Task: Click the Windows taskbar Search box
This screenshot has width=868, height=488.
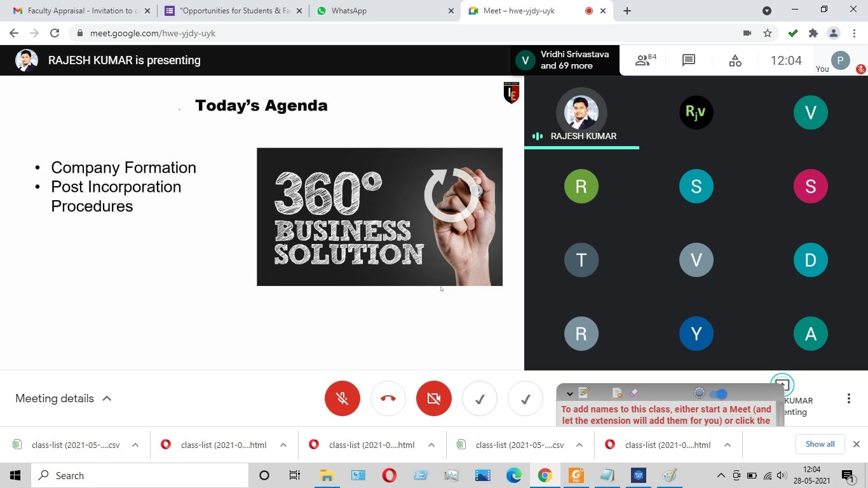Action: 140,475
